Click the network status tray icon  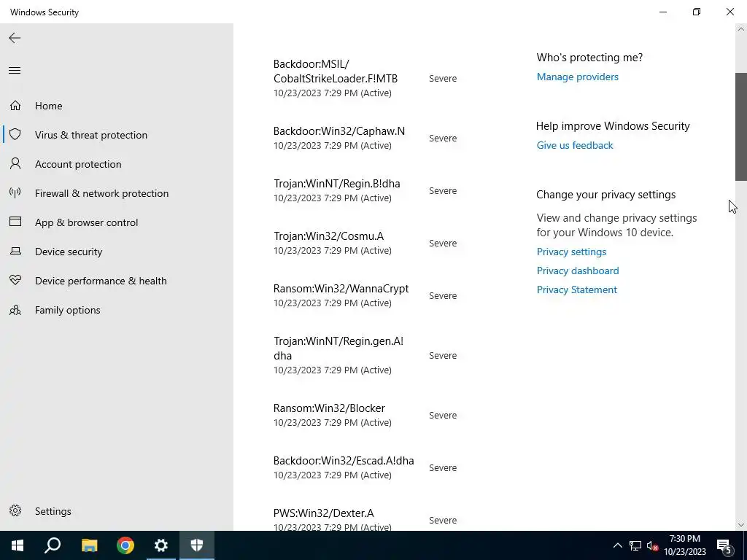coord(635,545)
